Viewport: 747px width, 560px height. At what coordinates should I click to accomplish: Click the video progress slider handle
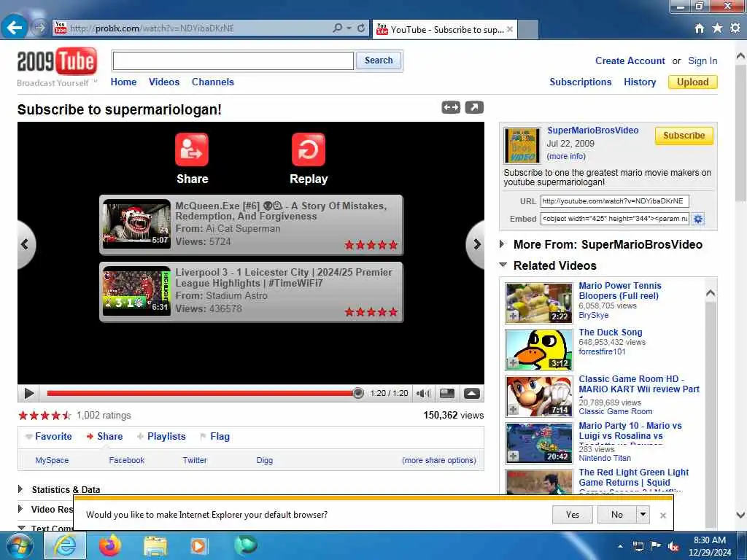point(357,393)
